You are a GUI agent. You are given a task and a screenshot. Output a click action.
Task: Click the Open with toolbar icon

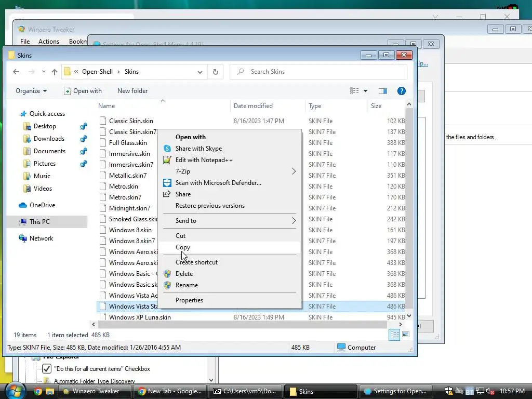[x=67, y=91]
